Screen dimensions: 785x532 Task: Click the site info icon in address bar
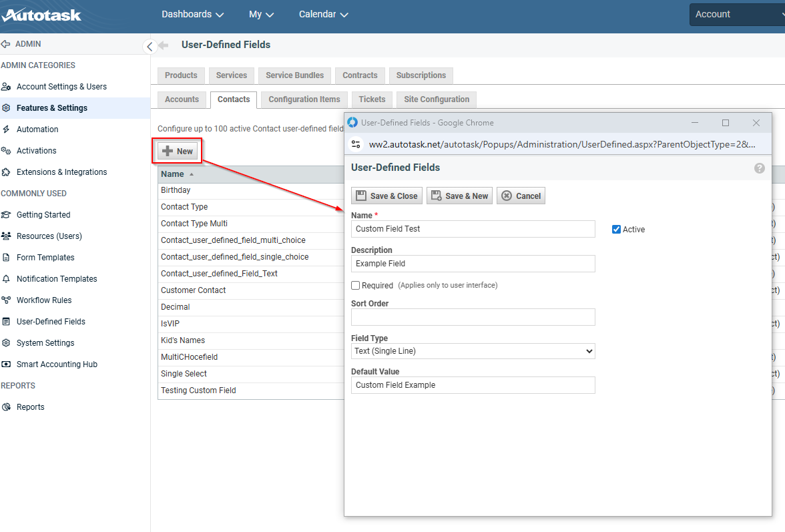click(356, 144)
